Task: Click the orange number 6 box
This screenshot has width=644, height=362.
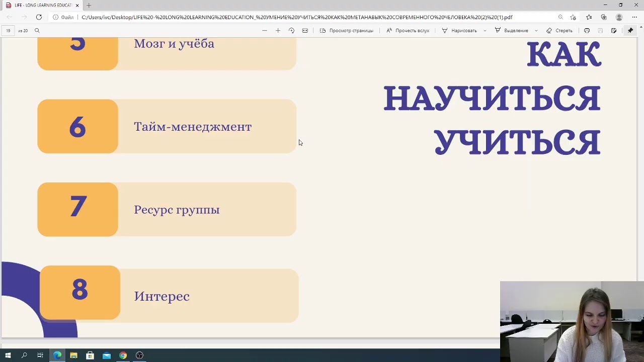Action: (77, 126)
